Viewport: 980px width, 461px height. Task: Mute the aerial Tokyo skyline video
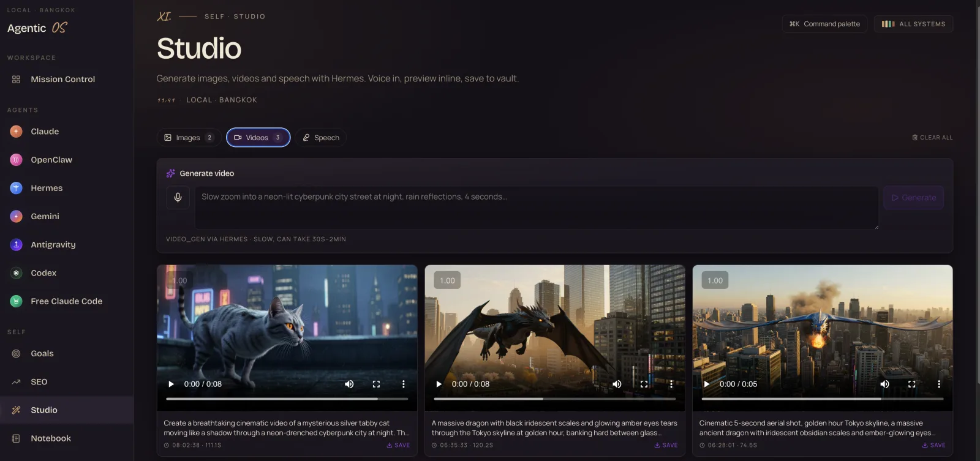coord(884,384)
